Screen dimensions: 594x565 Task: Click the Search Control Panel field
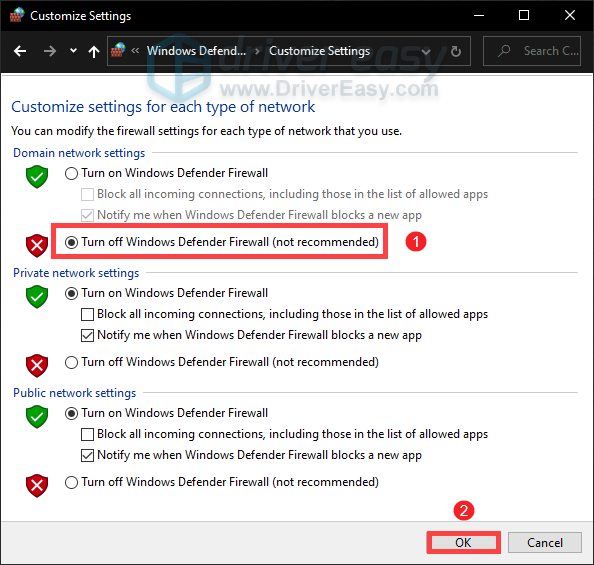click(531, 51)
